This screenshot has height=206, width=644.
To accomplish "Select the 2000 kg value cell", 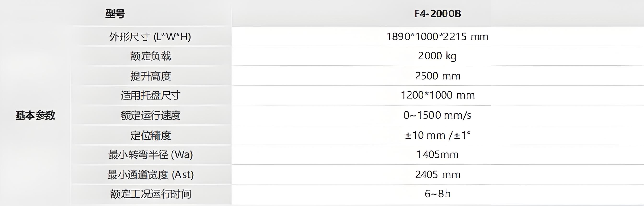I will [437, 56].
